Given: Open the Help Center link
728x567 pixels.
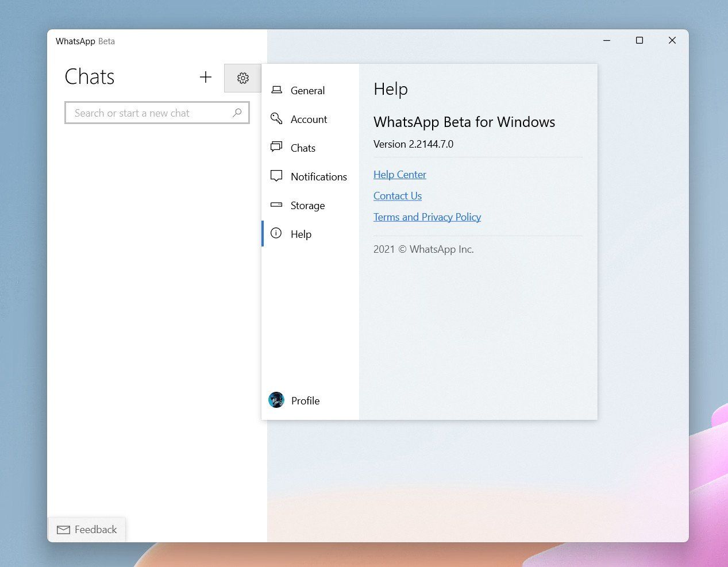Looking at the screenshot, I should [400, 175].
